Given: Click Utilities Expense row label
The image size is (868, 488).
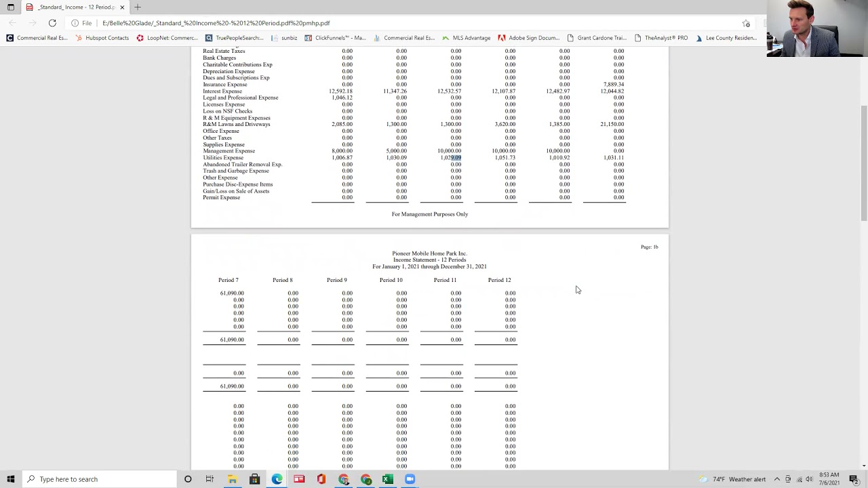Looking at the screenshot, I should (223, 158).
